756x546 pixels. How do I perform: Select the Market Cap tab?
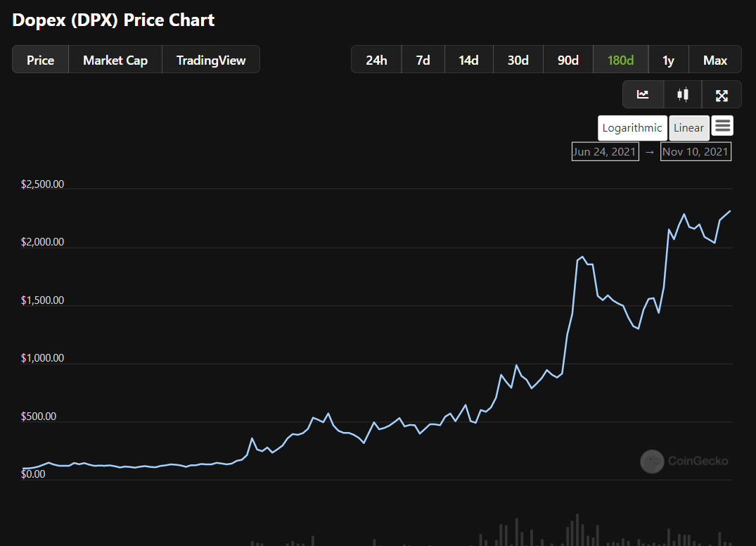click(x=115, y=60)
